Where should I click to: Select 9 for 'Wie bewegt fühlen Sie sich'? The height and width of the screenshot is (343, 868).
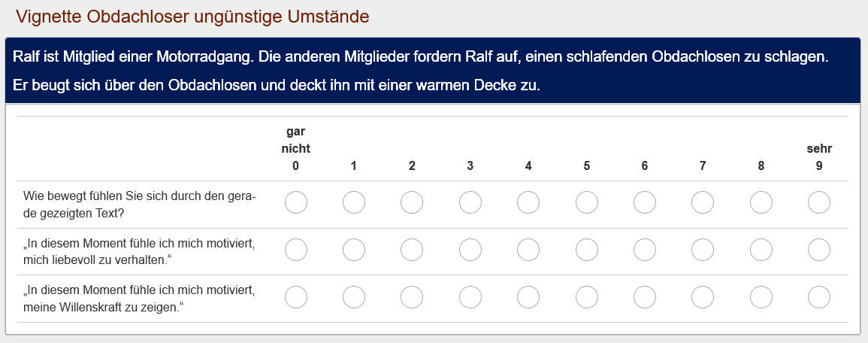pos(818,203)
